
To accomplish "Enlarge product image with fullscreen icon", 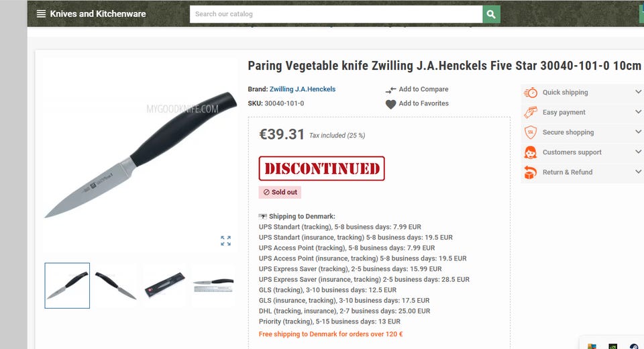I will [225, 241].
